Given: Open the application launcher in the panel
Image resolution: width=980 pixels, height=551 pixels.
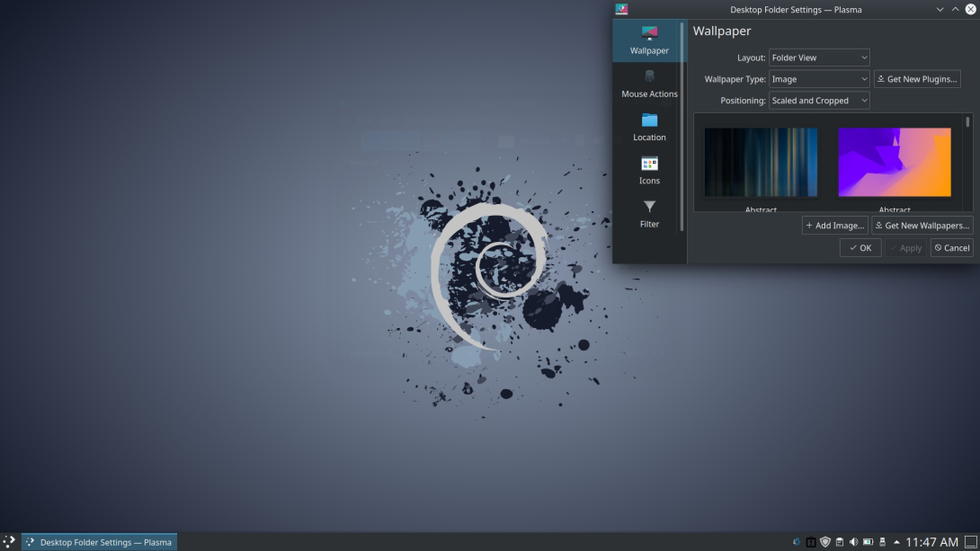Looking at the screenshot, I should point(9,542).
